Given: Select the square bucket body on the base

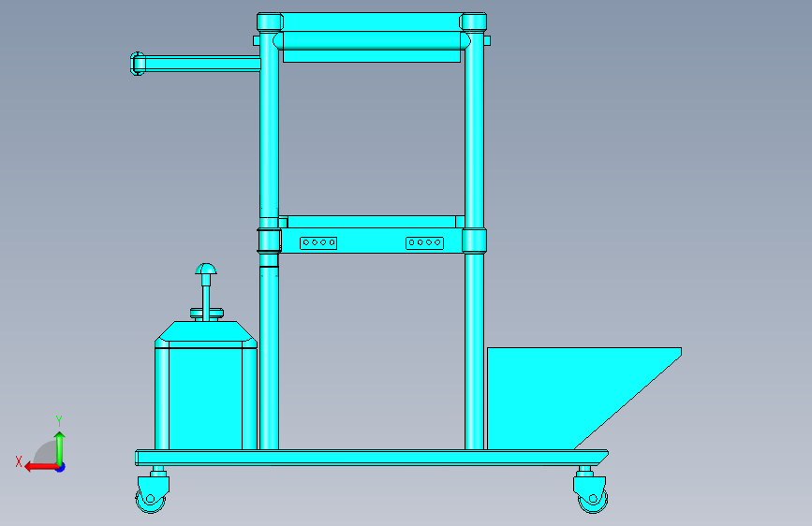Looking at the screenshot, I should (206, 398).
